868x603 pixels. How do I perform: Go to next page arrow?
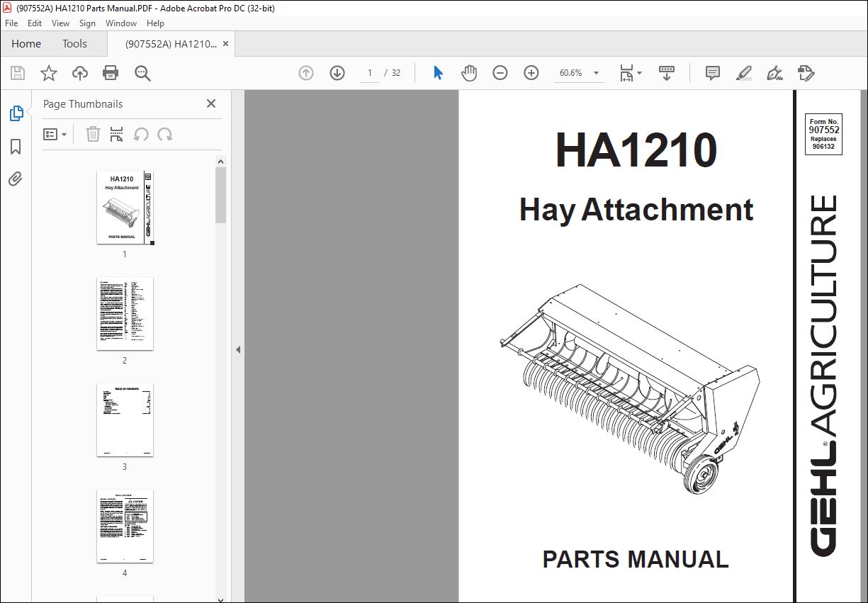pos(337,73)
